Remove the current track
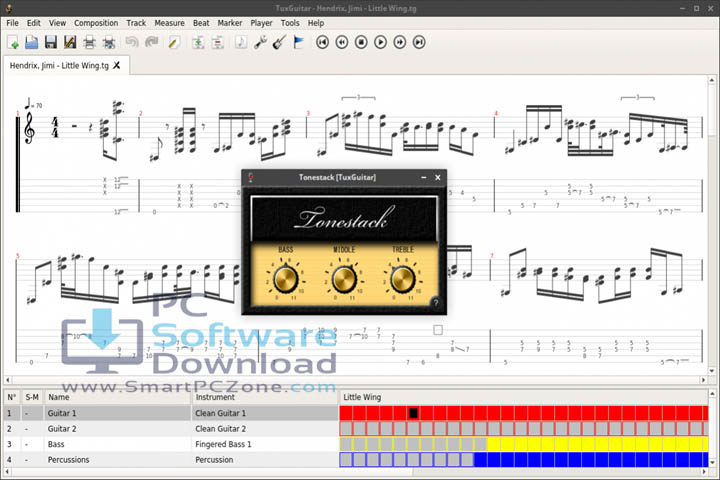 pyautogui.click(x=218, y=42)
